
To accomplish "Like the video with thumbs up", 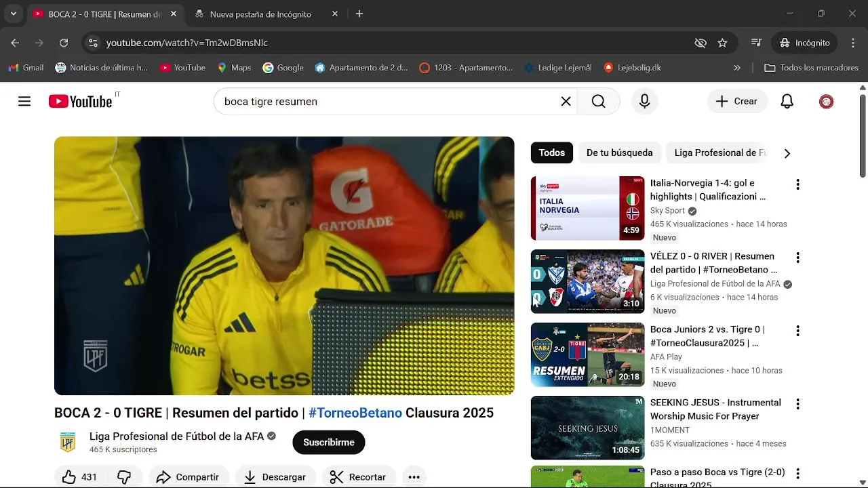I will pos(79,477).
